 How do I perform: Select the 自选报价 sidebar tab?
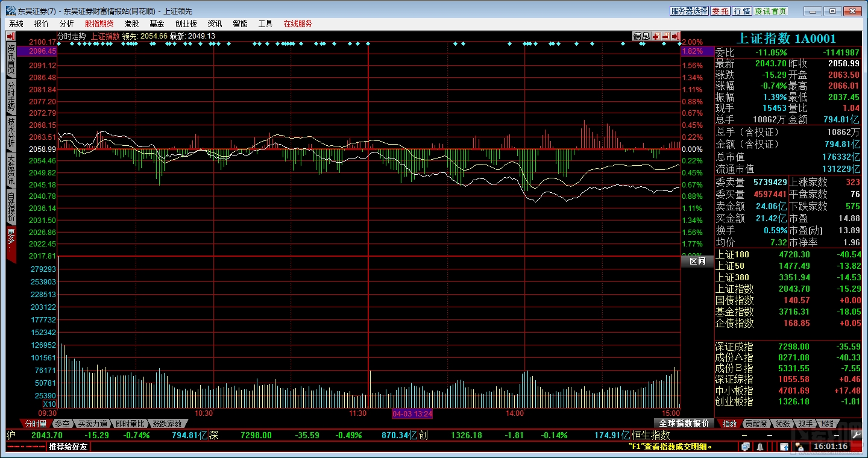point(11,206)
